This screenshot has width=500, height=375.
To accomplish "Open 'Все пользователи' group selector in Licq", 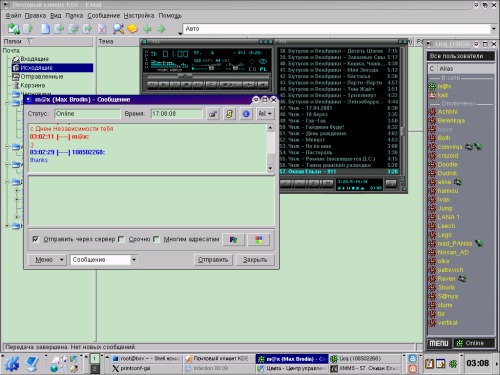I will [x=461, y=56].
